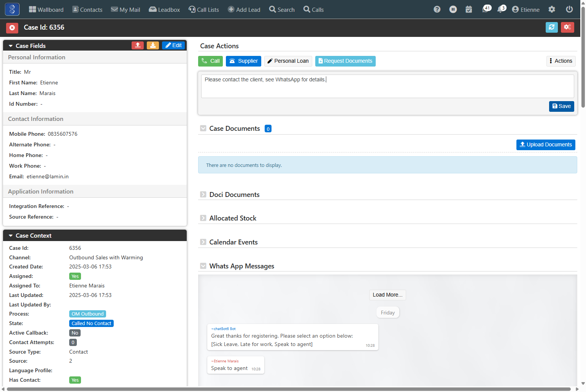Viewport: 586px width, 392px height.
Task: Edit the case fields
Action: pos(173,45)
